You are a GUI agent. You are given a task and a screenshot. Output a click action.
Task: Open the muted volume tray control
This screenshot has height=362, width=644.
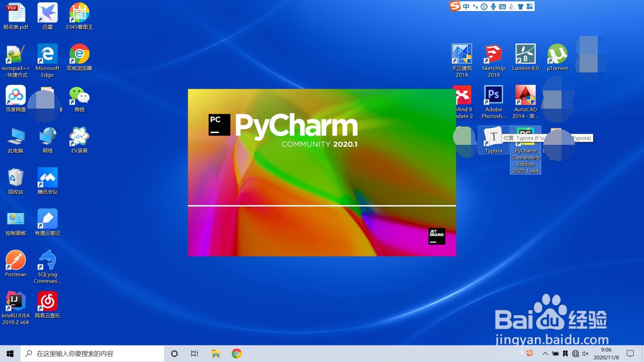point(585,354)
